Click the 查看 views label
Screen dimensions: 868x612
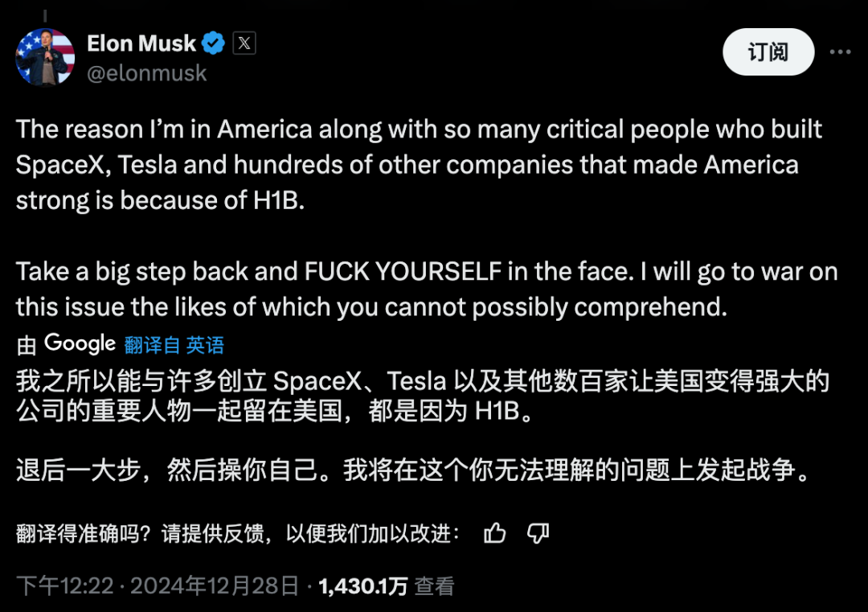435,585
